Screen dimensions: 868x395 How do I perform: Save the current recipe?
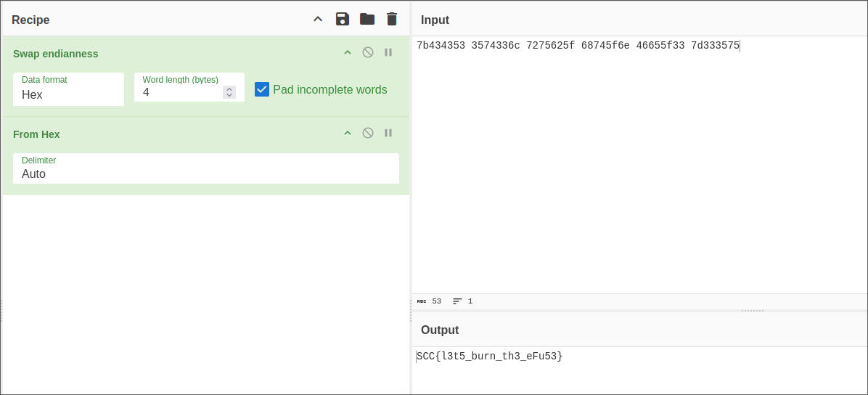click(x=343, y=19)
